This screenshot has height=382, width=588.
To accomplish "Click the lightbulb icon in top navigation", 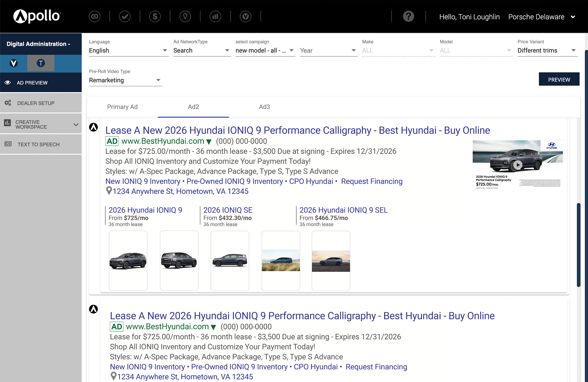I will [185, 17].
